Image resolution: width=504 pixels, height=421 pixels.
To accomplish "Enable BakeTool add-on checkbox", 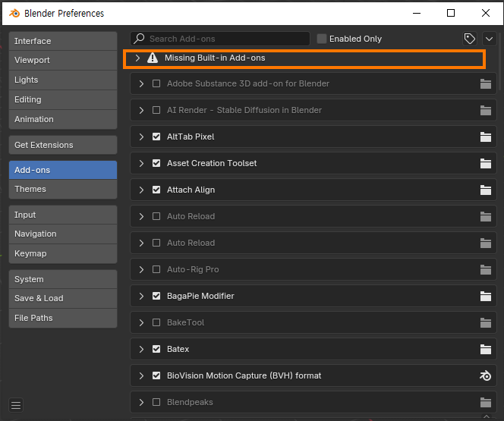I will click(x=156, y=322).
